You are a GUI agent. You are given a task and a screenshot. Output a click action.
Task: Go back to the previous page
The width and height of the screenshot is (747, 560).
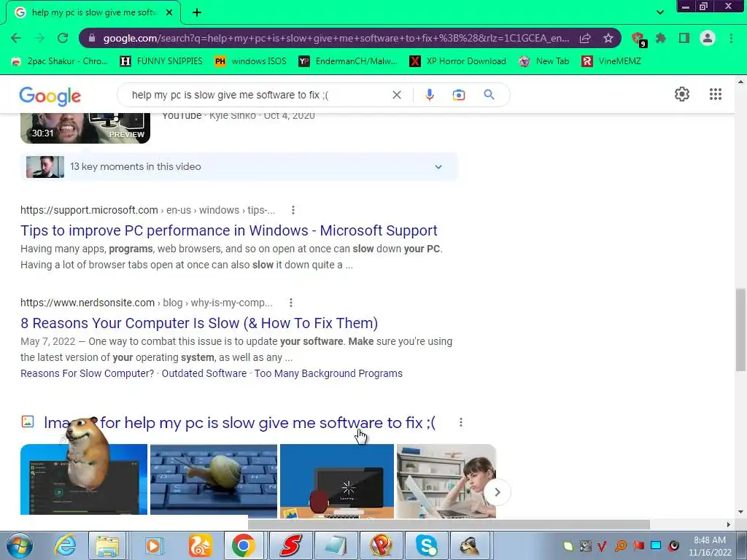16,38
